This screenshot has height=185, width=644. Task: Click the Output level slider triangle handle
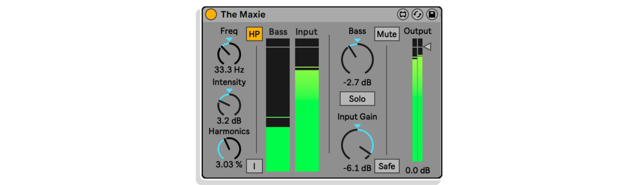coord(427,47)
